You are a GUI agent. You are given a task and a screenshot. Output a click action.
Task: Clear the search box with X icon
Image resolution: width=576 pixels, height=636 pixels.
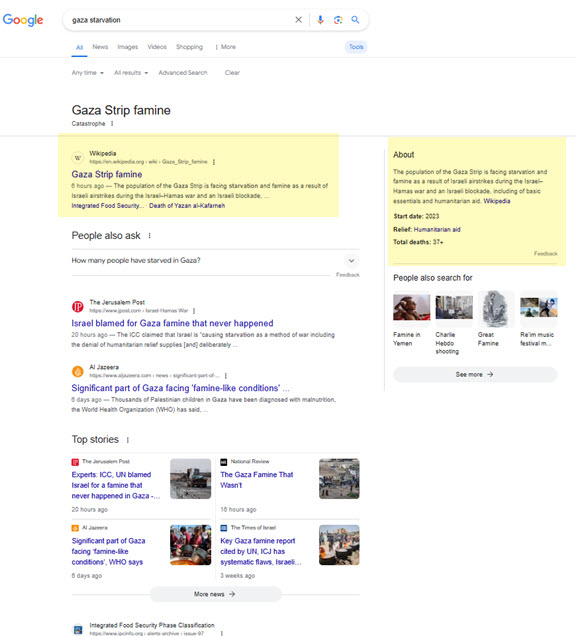pos(299,19)
